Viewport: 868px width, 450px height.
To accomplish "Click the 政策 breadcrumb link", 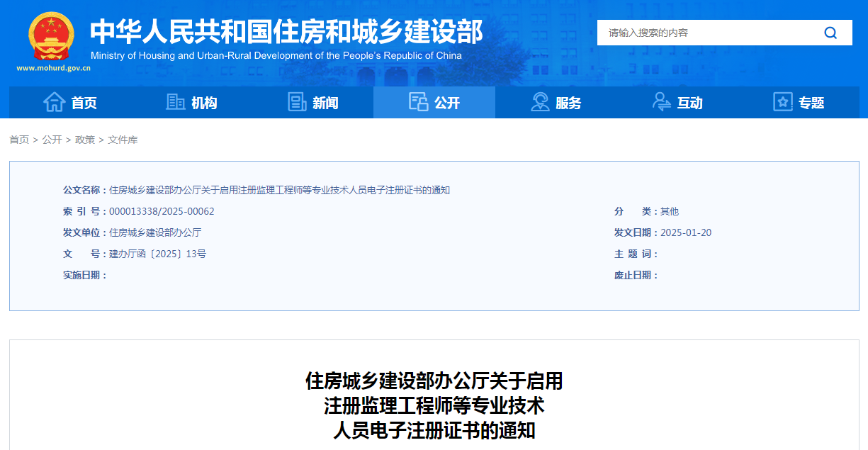I will 85,140.
